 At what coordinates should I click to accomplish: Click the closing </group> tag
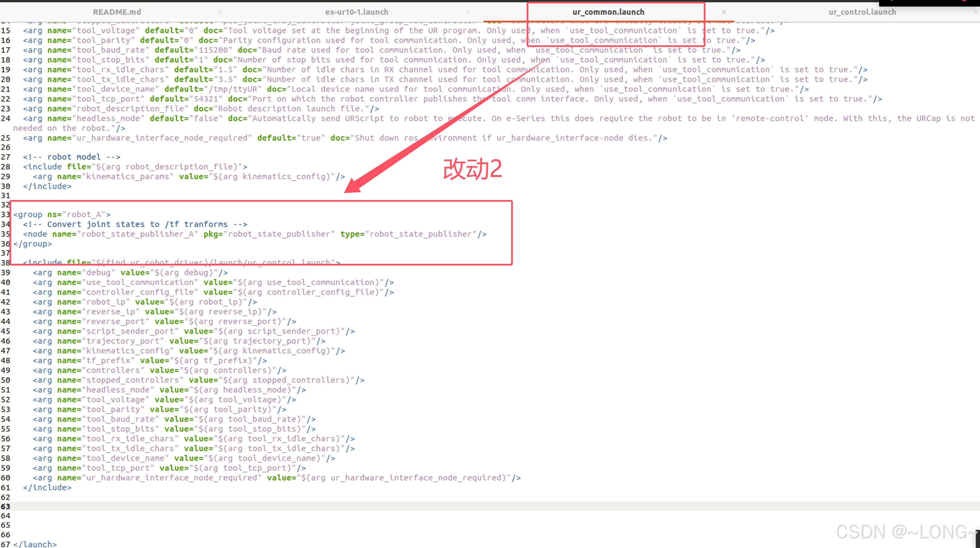(x=33, y=244)
